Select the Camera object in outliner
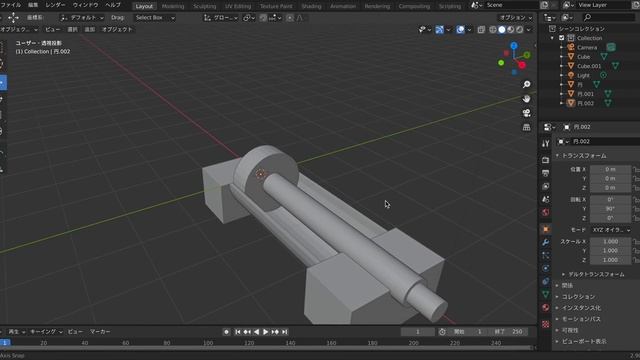 tap(587, 47)
